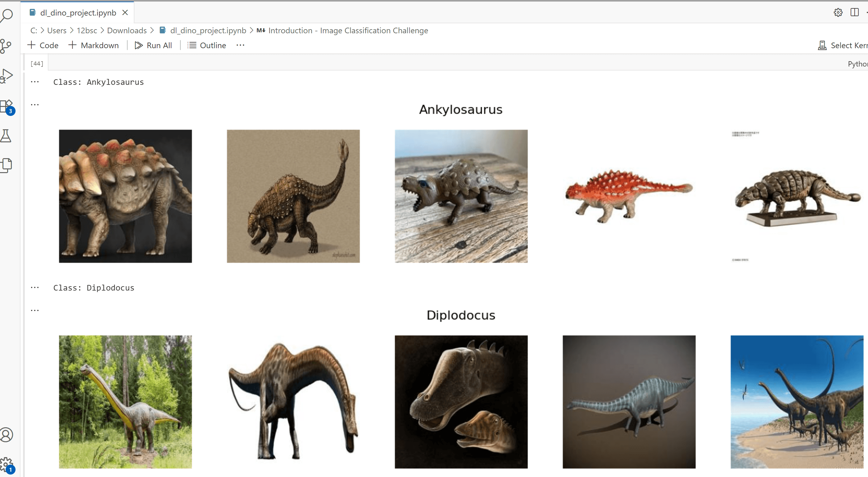
Task: Click the Diplodocus figure title
Action: click(461, 315)
